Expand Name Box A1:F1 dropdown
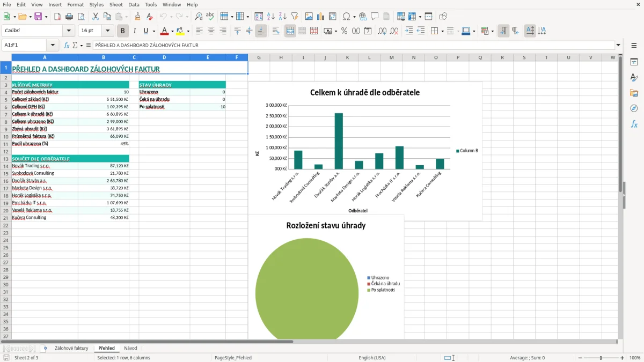This screenshot has width=644, height=362. pos(53,46)
